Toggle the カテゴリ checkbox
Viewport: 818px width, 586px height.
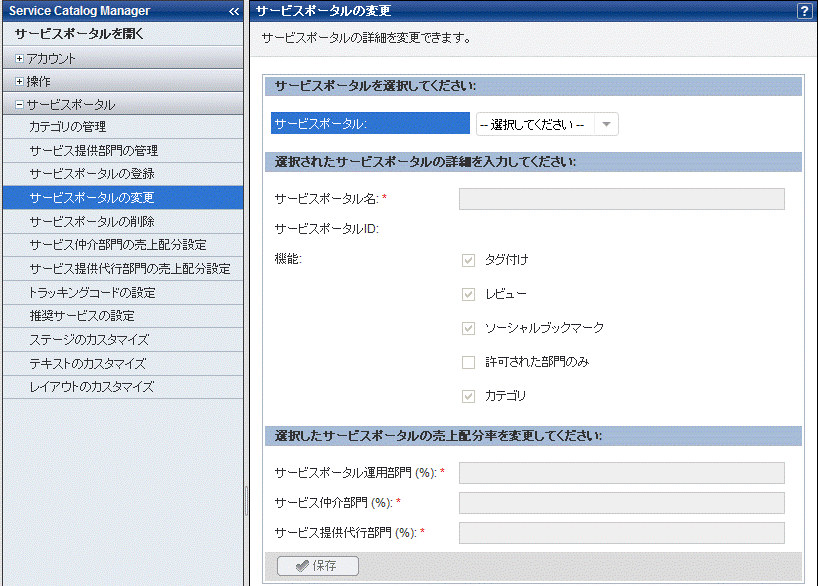pos(468,397)
